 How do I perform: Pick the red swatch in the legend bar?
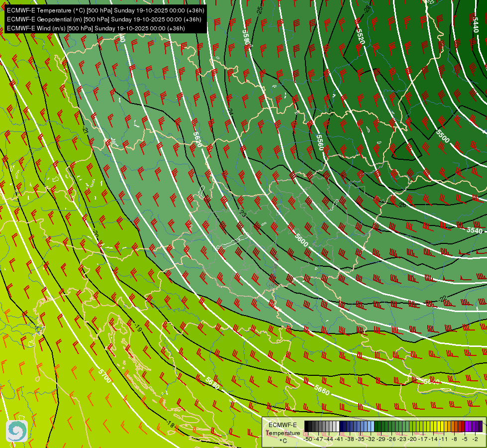[463, 426]
